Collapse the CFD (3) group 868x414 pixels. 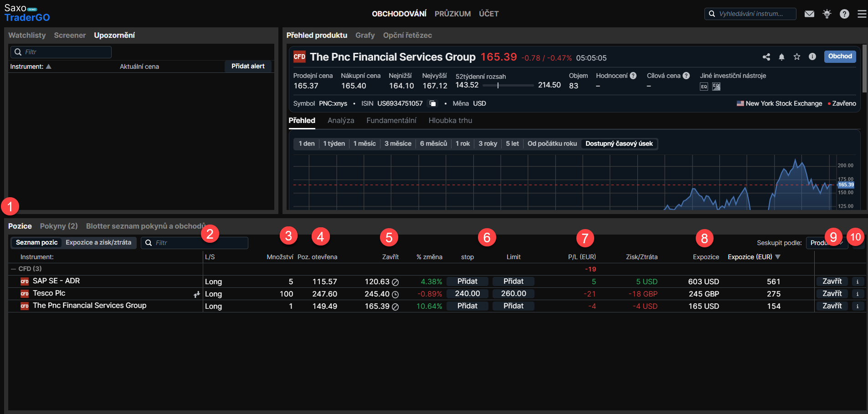13,269
